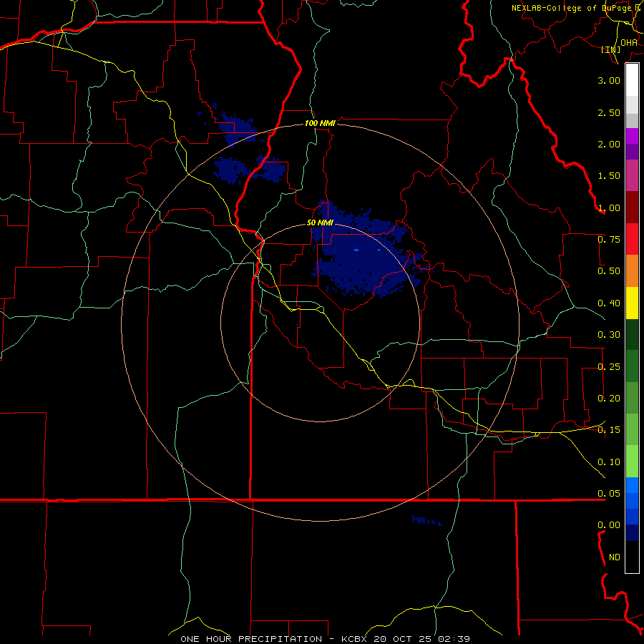This screenshot has width=644, height=644.
Task: Select the white 3.00 color swatch
Action: [x=632, y=80]
